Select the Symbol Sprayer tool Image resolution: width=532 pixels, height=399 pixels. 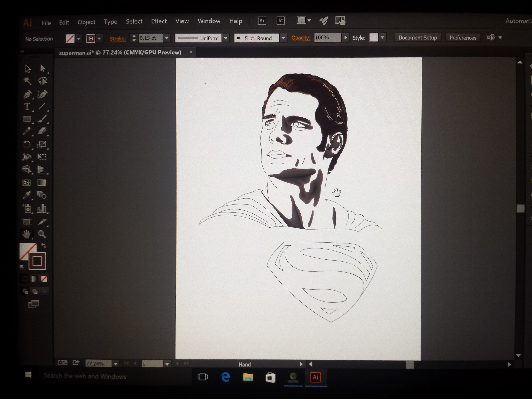pos(27,208)
